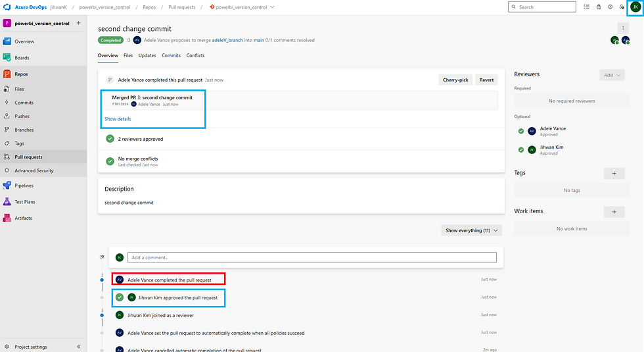Click the Azure DevOps logo icon

(x=7, y=7)
